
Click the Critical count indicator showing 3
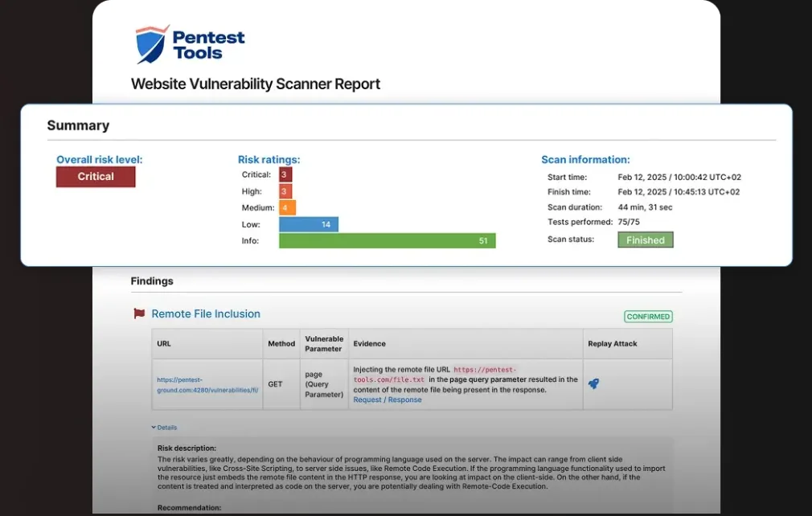point(285,174)
